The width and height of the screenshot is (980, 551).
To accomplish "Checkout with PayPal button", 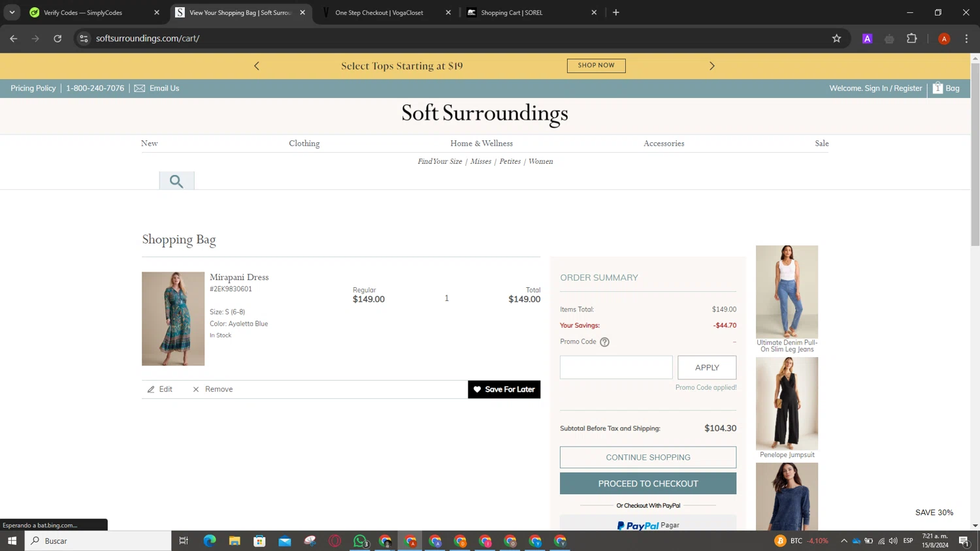I will tap(648, 524).
